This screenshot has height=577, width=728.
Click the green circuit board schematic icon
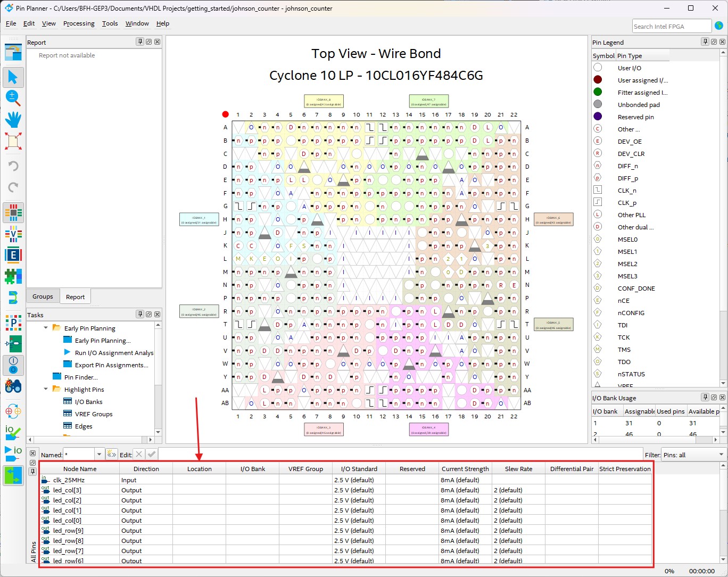tap(13, 344)
